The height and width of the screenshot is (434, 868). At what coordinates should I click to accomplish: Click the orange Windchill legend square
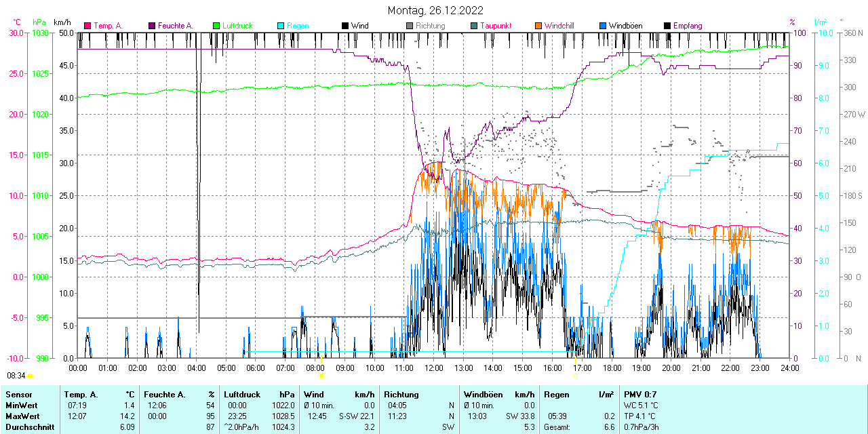coord(538,26)
